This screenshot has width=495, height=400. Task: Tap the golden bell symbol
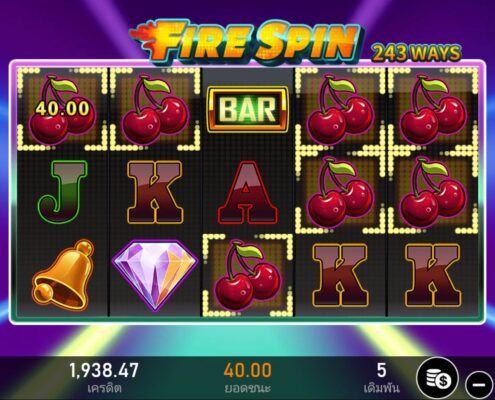click(63, 275)
